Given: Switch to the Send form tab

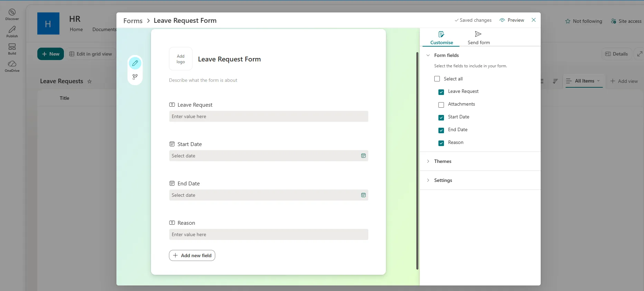Looking at the screenshot, I should click(x=479, y=38).
